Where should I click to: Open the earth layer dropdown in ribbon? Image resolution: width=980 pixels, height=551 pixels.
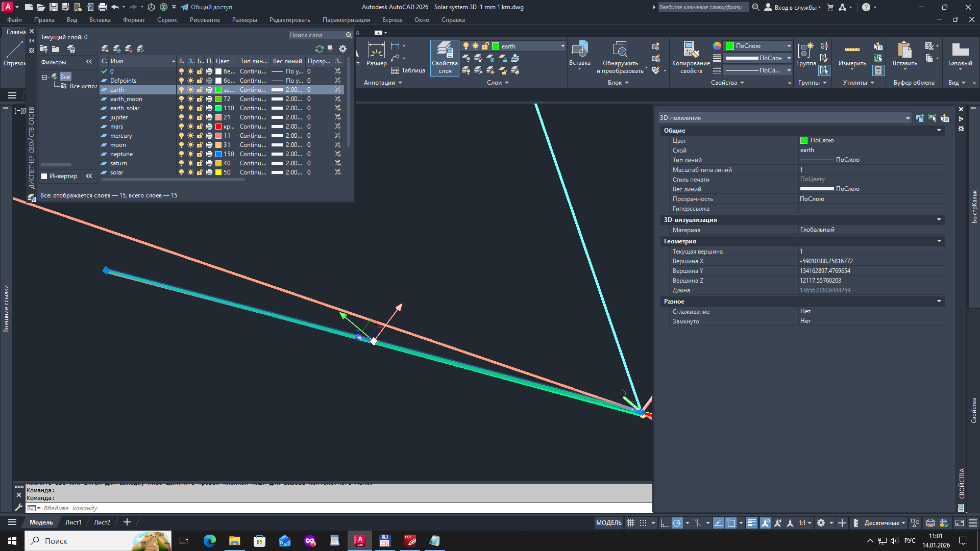(x=562, y=46)
